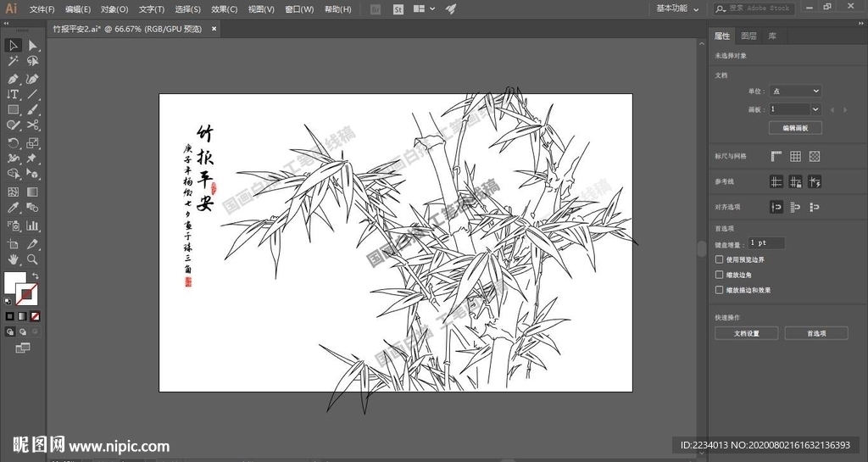The height and width of the screenshot is (462, 868).
Task: Pick the Eyedropper tool
Action: (x=13, y=208)
